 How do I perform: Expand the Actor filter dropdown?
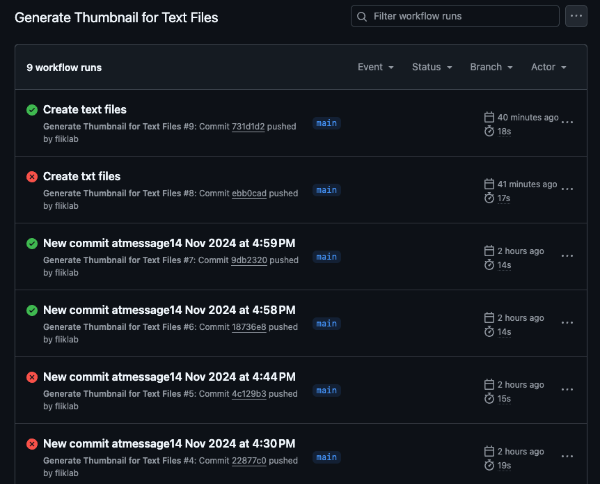click(x=549, y=67)
